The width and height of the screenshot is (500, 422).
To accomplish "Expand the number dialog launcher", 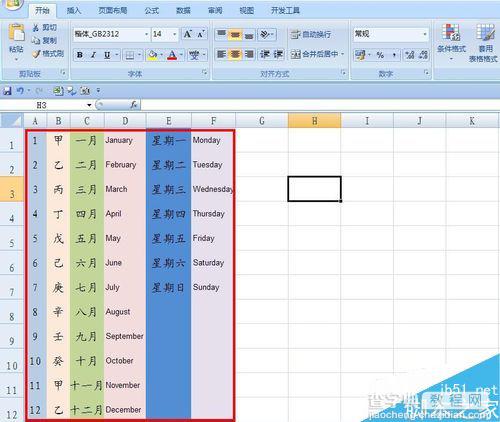I will click(x=426, y=72).
